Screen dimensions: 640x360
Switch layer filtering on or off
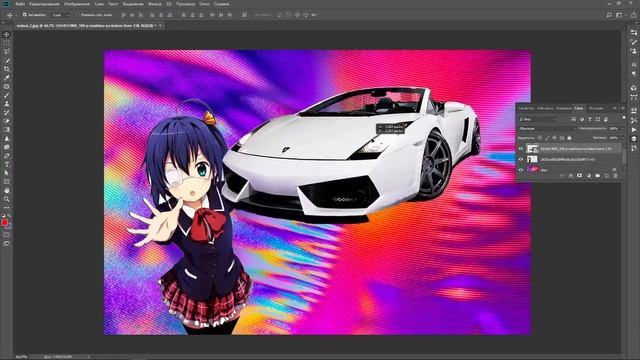[x=624, y=118]
